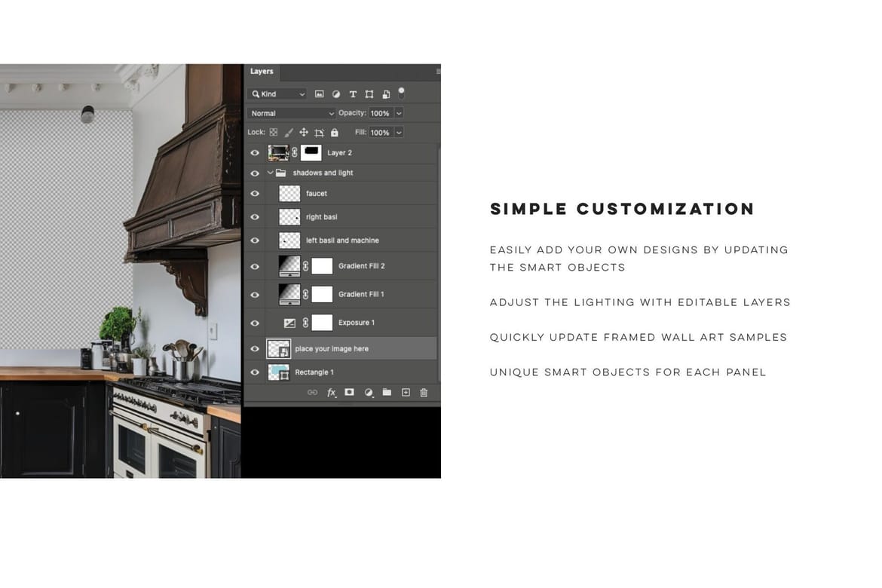
Task: Hide the Layer 2 layer
Action: click(x=255, y=152)
